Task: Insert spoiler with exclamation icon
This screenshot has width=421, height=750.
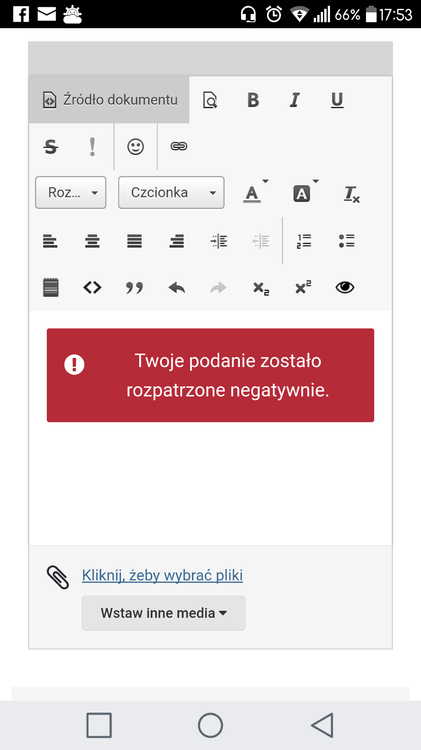Action: coord(92,147)
